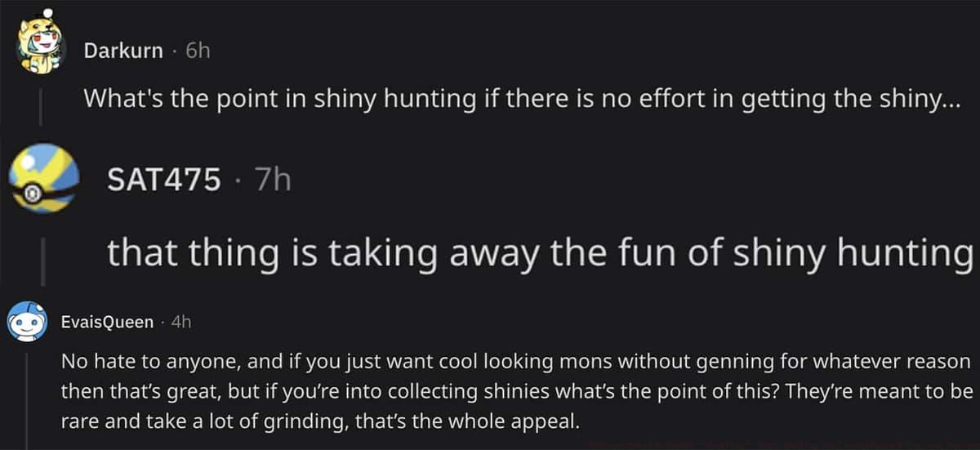
Task: Select SAT475's comment about taking away fun
Action: pyautogui.click(x=539, y=252)
